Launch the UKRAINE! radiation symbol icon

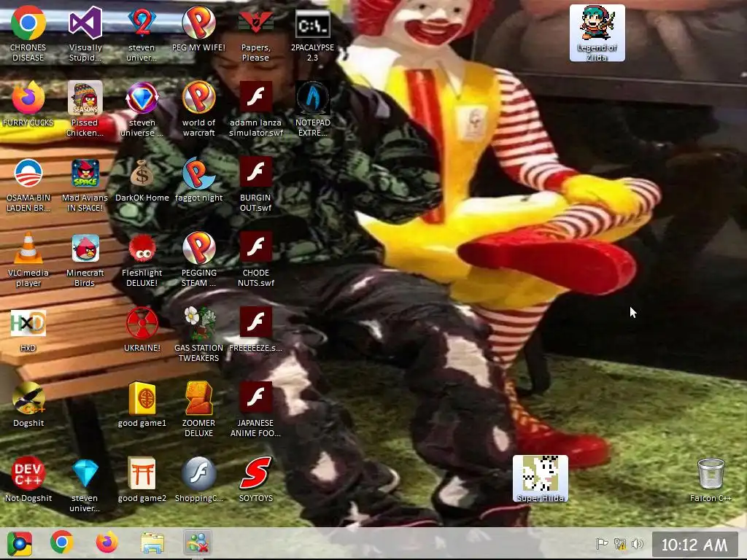[x=142, y=330]
